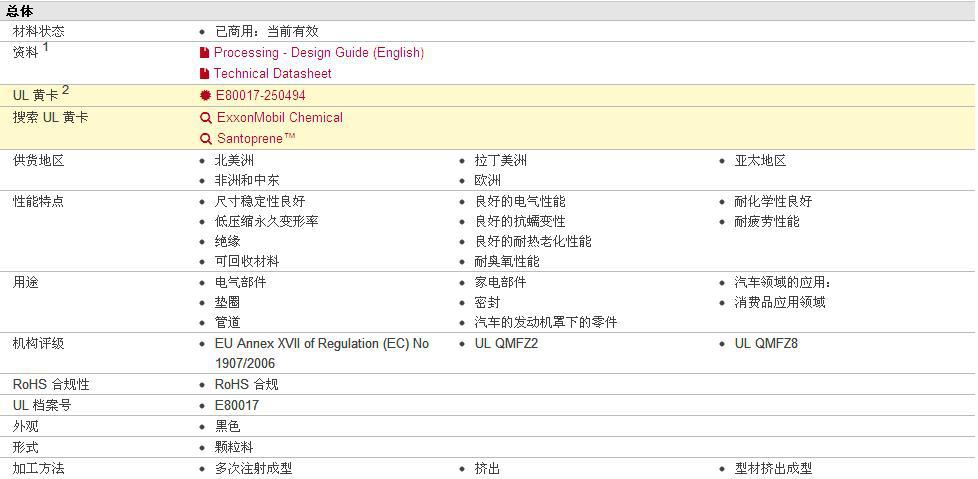
Task: Click the 绝缘 feature
Action: click(228, 241)
